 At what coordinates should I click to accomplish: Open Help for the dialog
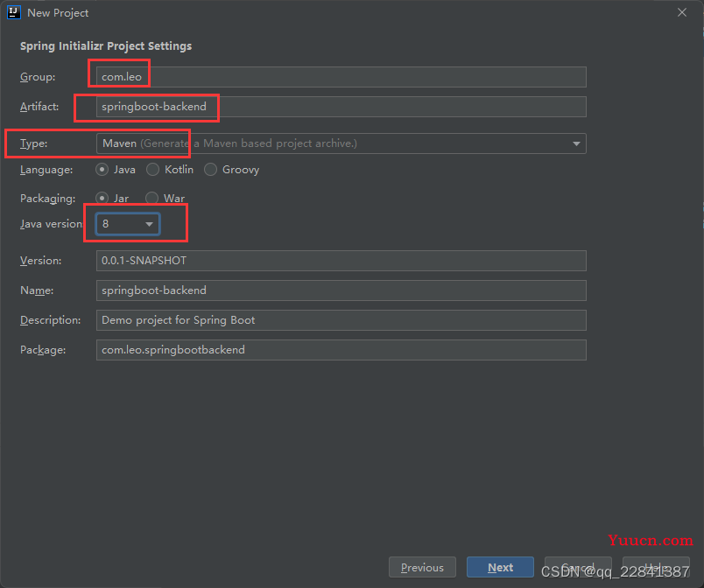click(x=656, y=568)
